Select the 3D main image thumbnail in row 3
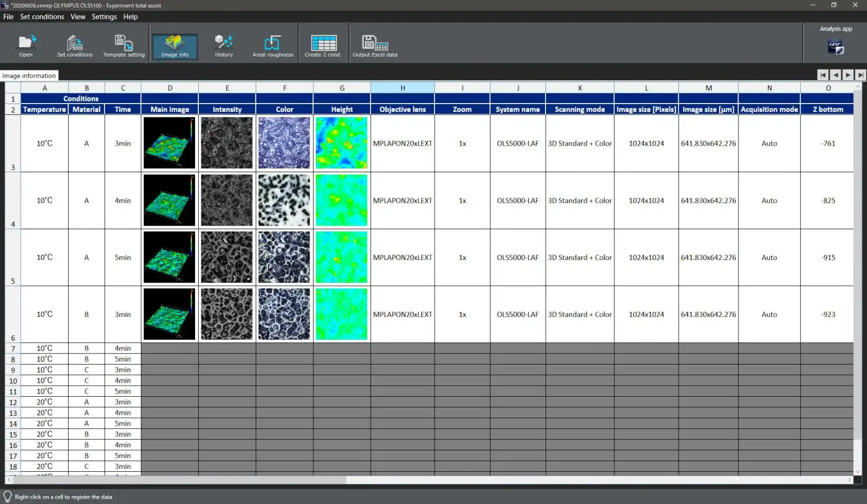This screenshot has width=867, height=504. click(x=170, y=143)
